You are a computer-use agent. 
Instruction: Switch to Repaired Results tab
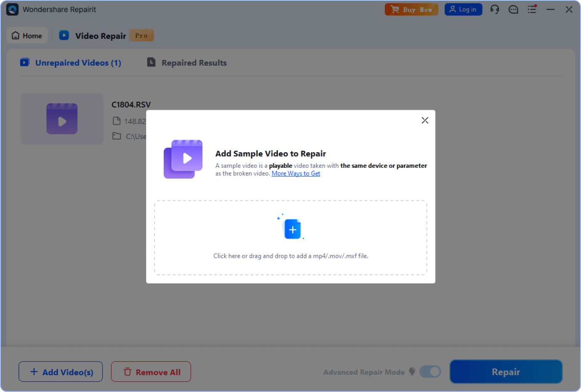(x=187, y=63)
